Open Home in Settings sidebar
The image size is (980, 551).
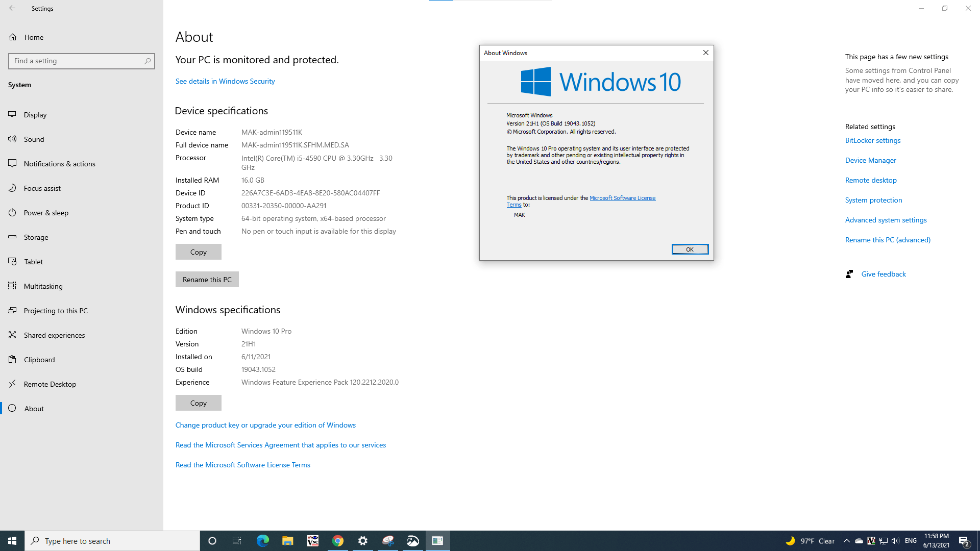(x=82, y=37)
